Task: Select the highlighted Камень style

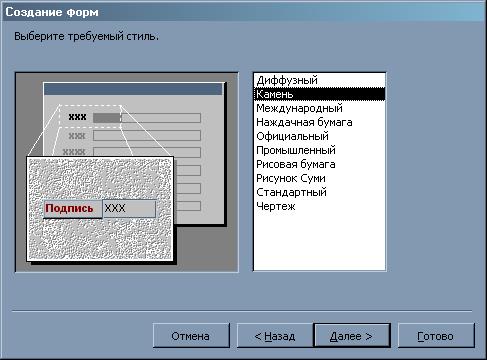Action: 319,94
